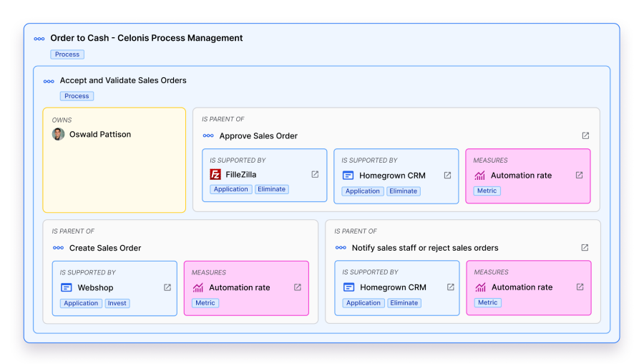Click Homegrown CRM name in Notify sales staff card
Screen dimensions: 644x364
393,287
